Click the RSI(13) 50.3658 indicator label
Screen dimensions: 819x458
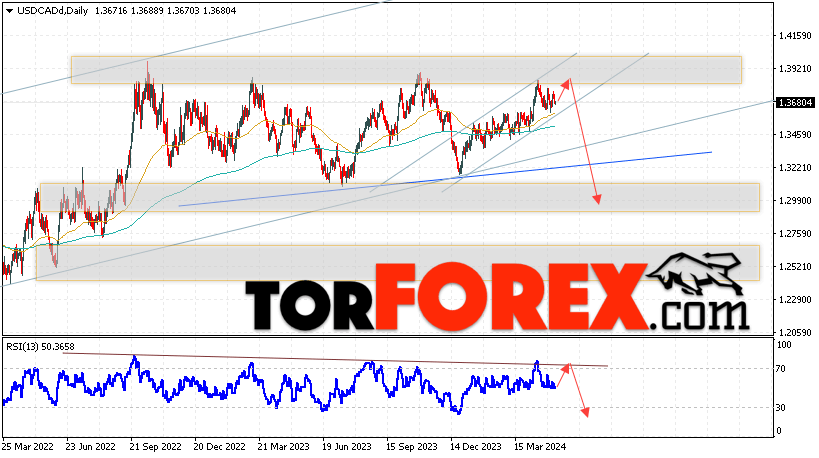(40, 347)
